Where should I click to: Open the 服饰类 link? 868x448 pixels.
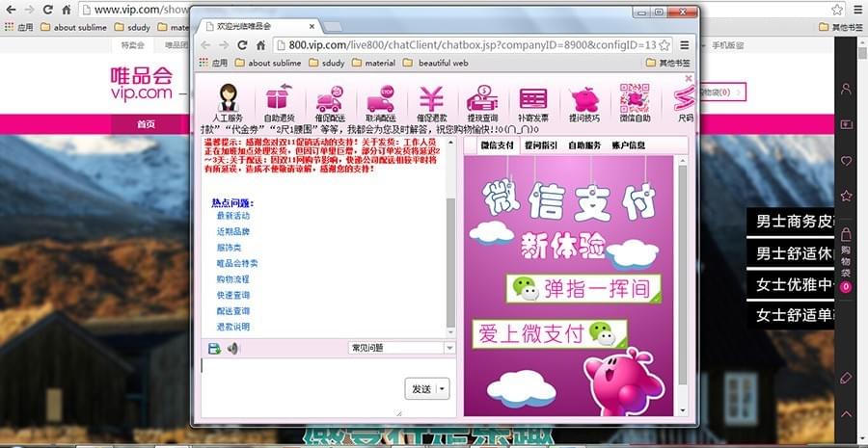tap(229, 248)
